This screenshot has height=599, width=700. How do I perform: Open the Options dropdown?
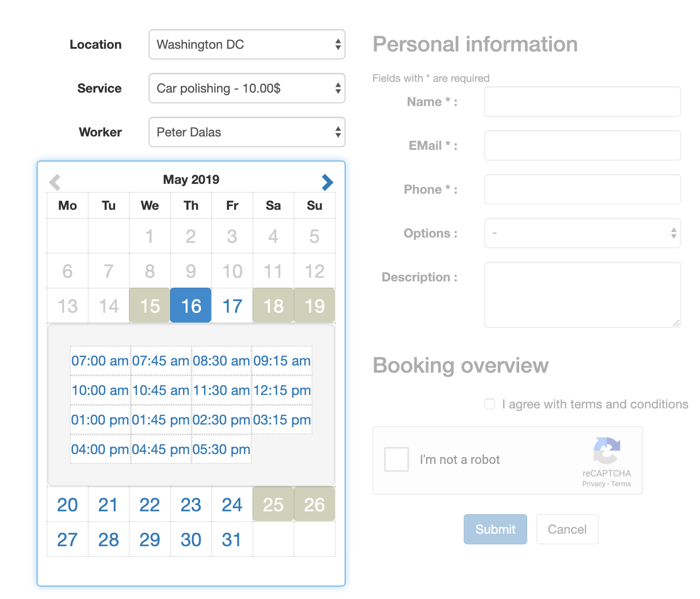(x=582, y=233)
